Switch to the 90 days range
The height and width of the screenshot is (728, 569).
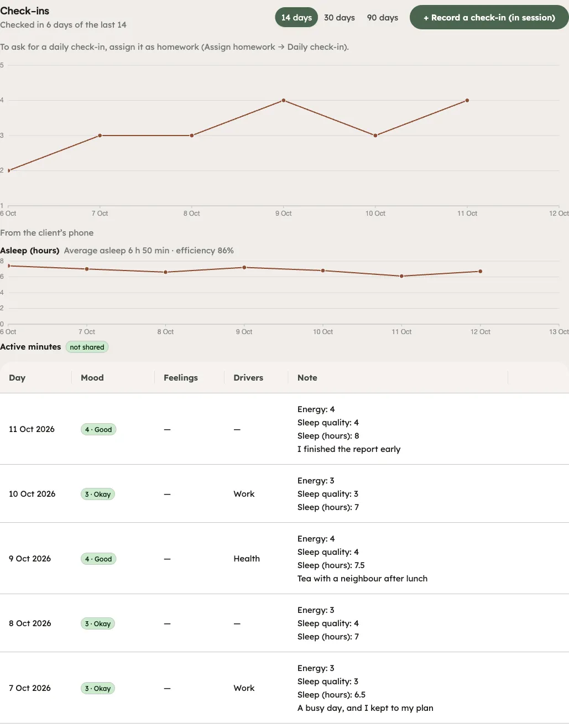383,18
